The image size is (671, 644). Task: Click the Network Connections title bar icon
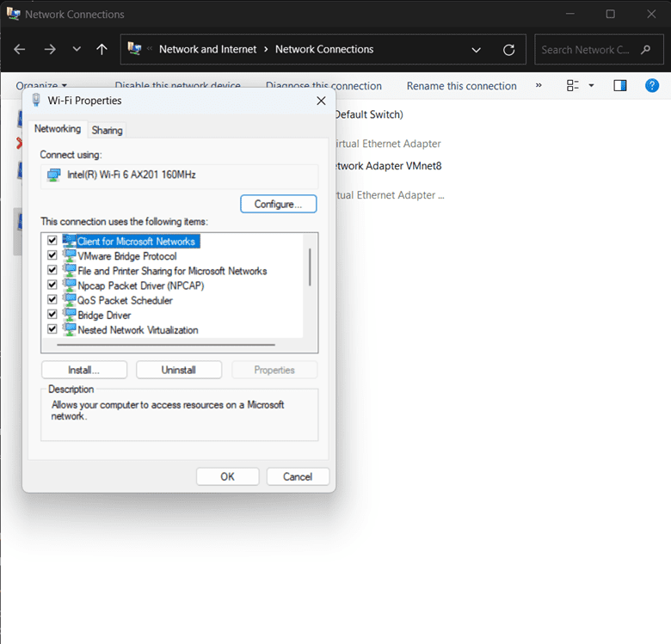13,14
